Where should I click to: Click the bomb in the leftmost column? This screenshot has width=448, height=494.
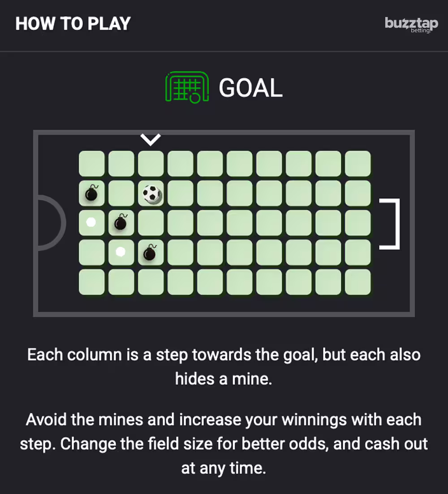click(92, 193)
